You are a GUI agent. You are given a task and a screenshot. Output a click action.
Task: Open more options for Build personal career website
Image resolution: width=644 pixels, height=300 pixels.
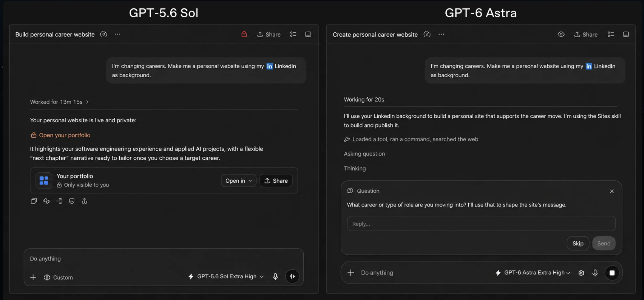tap(117, 34)
